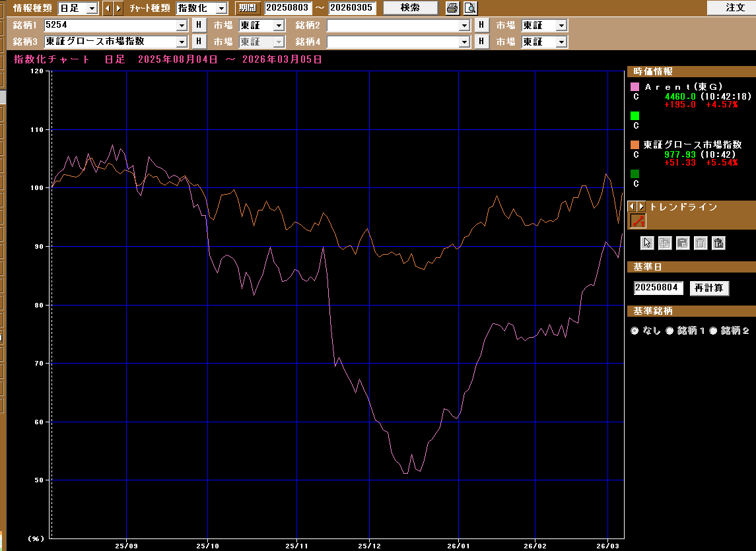Image resolution: width=756 pixels, height=551 pixels.
Task: Select the 銘柄2 radio button
Action: pos(713,331)
